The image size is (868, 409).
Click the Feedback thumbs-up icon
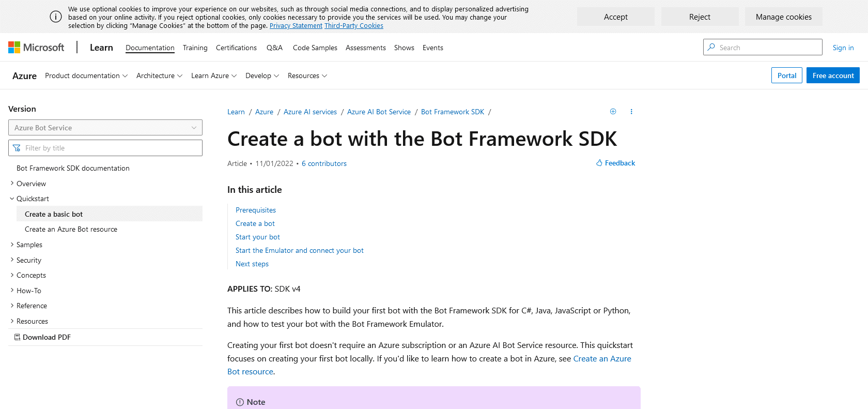click(x=599, y=163)
